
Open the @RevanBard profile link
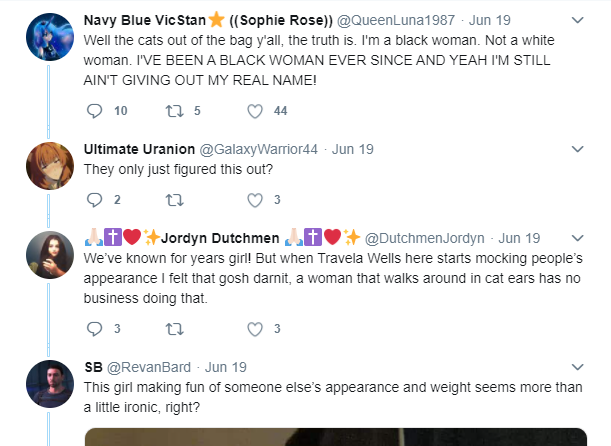pyautogui.click(x=149, y=367)
